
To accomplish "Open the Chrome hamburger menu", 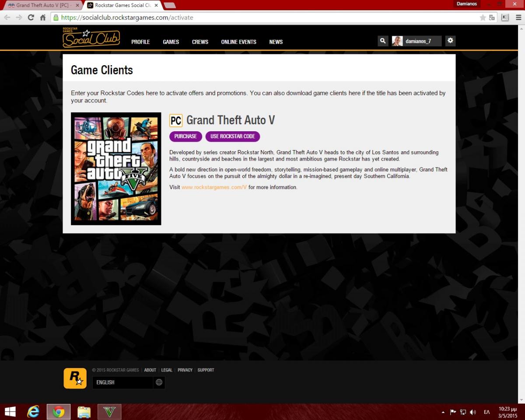I will click(x=518, y=17).
